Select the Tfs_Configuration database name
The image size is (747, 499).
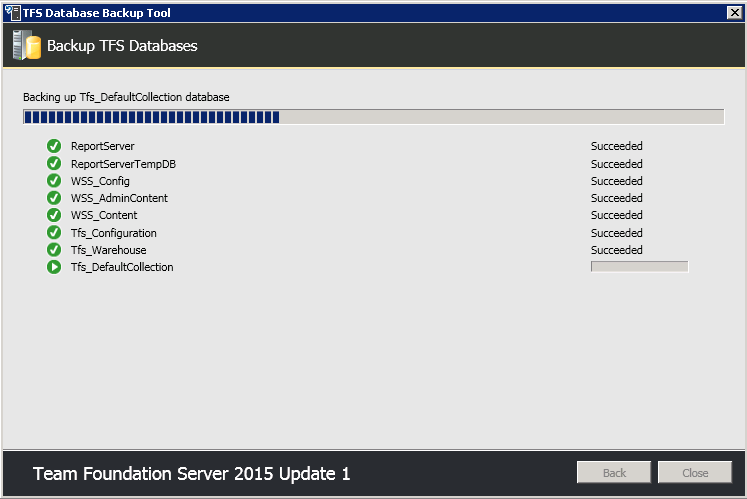pyautogui.click(x=113, y=233)
